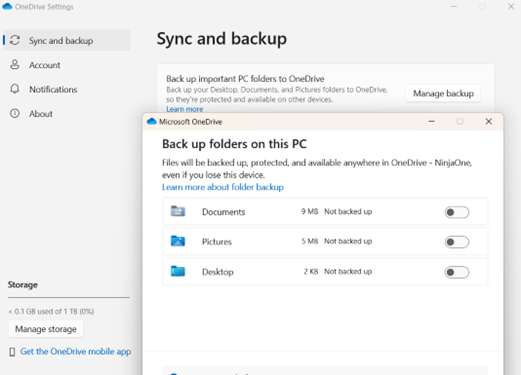Select the Pictures folder name text
The image size is (521, 375).
coord(217,242)
